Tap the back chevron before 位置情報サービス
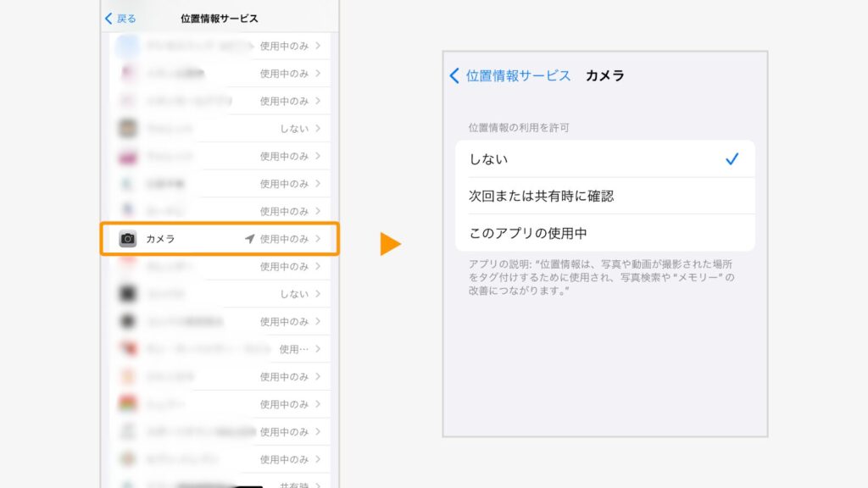The height and width of the screenshot is (488, 868). tap(453, 75)
